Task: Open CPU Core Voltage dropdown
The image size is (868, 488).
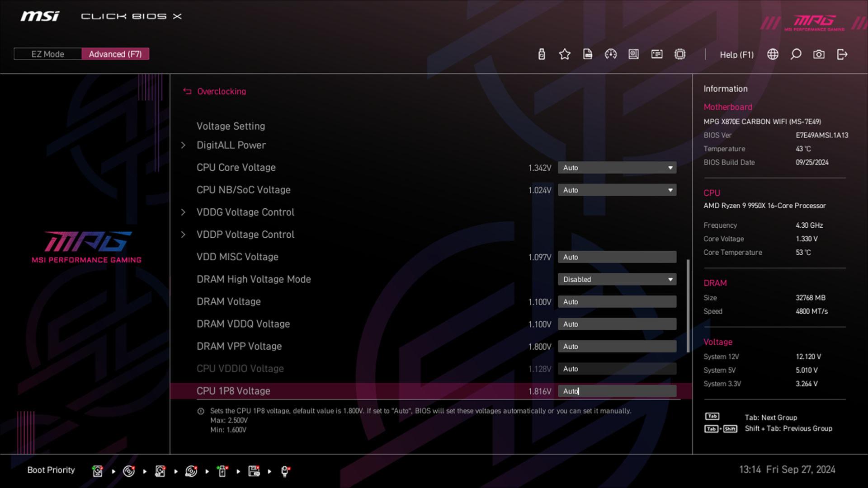Action: (617, 168)
